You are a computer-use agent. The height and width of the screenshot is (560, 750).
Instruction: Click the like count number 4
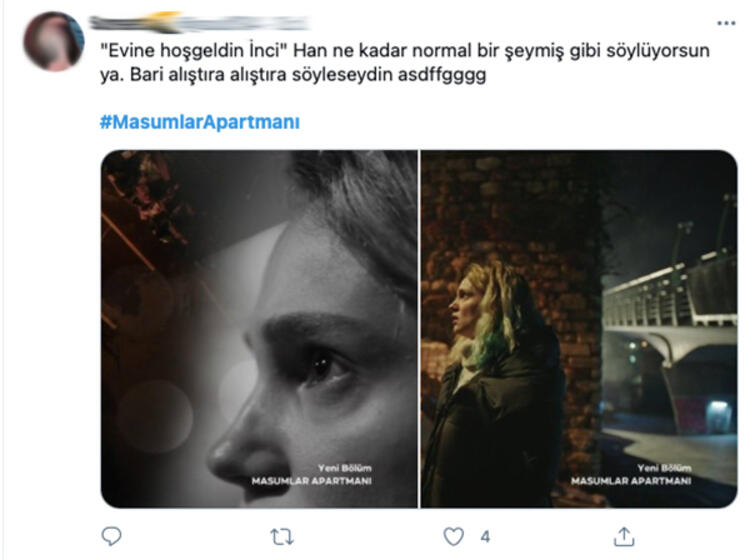(x=485, y=537)
